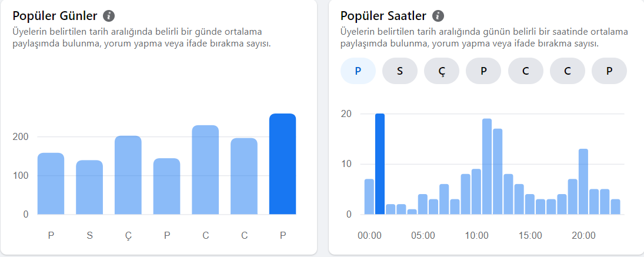644x257 pixels.
Task: Click the dark blue last bar in Popüler Günler
Action: pyautogui.click(x=282, y=164)
